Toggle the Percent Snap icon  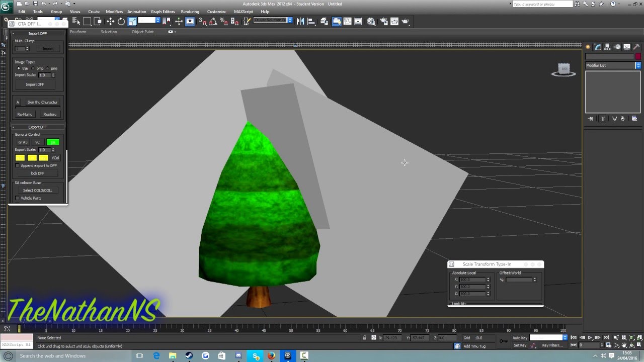click(224, 22)
